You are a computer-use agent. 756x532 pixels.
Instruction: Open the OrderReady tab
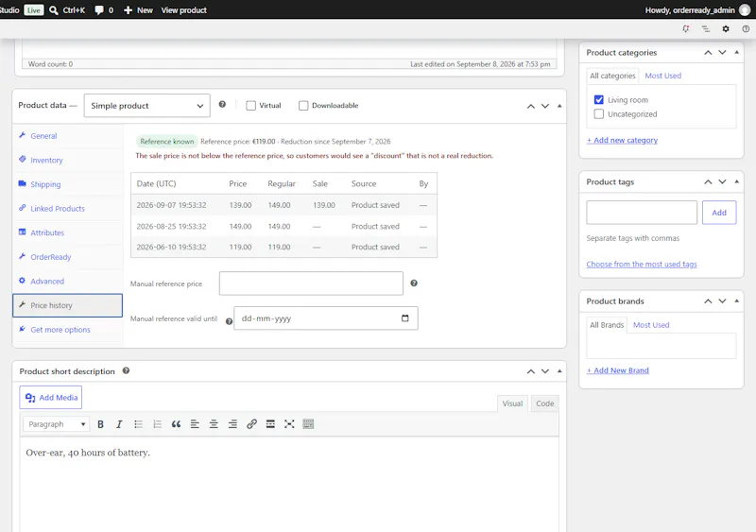(x=67, y=257)
